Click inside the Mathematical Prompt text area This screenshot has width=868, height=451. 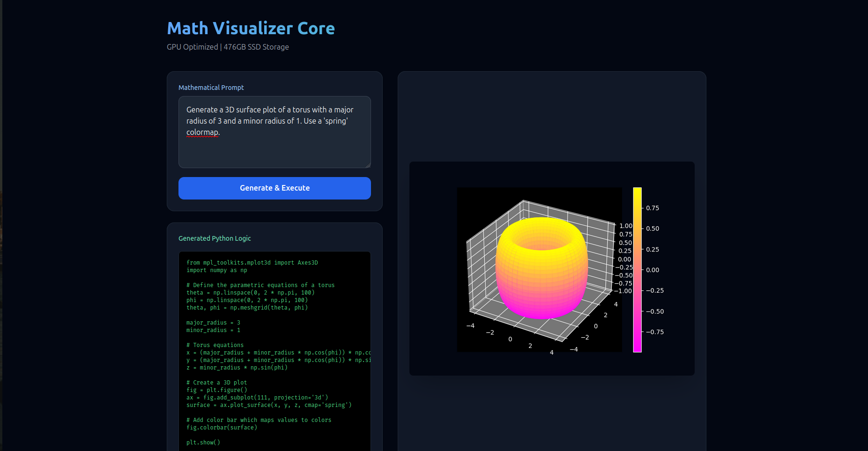pos(274,133)
